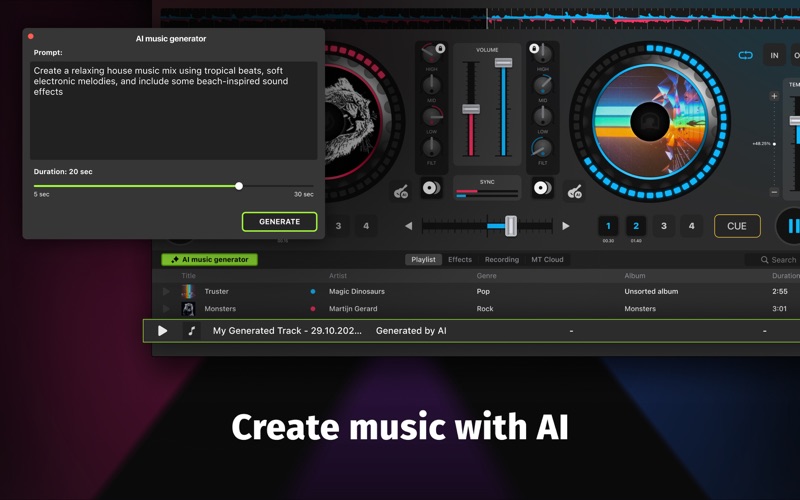The width and height of the screenshot is (800, 500).
Task: Click the Unsorted album cell
Action: [651, 291]
